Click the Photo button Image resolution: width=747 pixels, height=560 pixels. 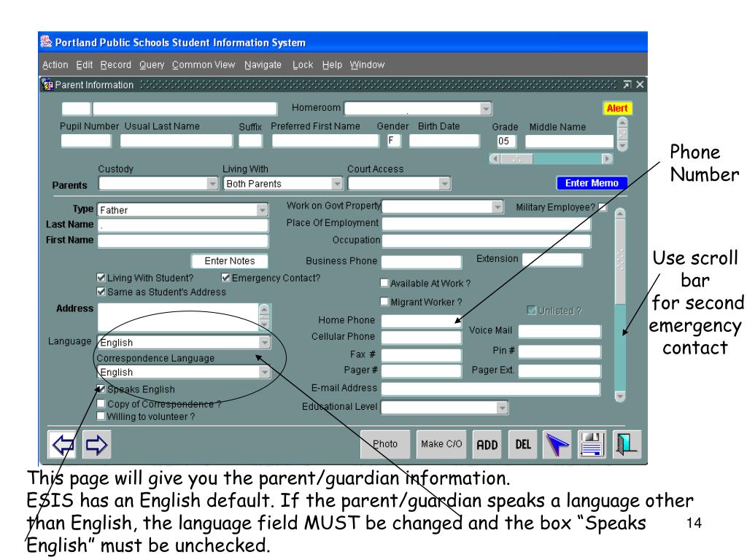click(x=385, y=444)
